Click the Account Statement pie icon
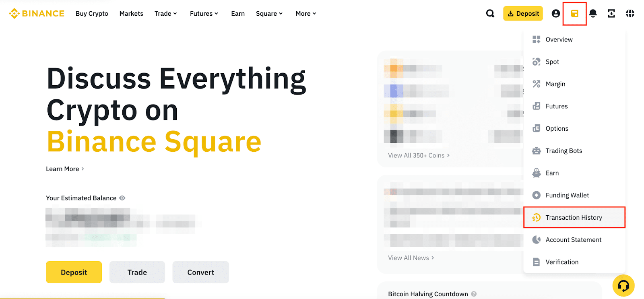The image size is (644, 299). (x=536, y=240)
